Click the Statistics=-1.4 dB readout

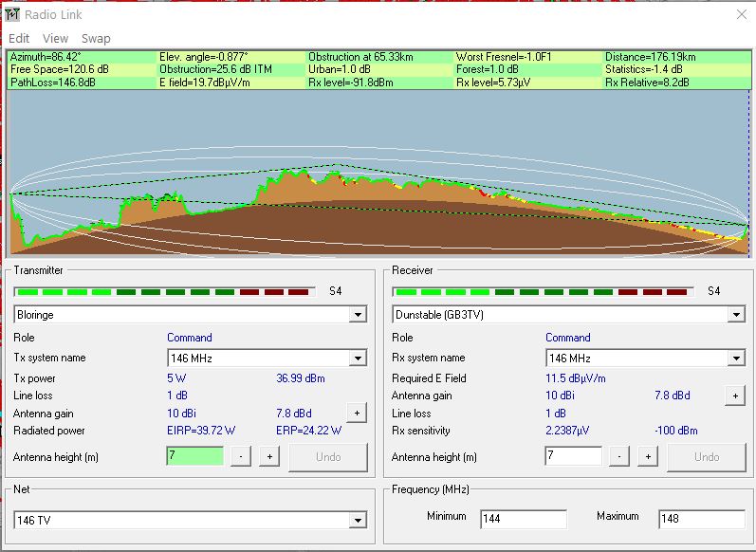coord(644,69)
